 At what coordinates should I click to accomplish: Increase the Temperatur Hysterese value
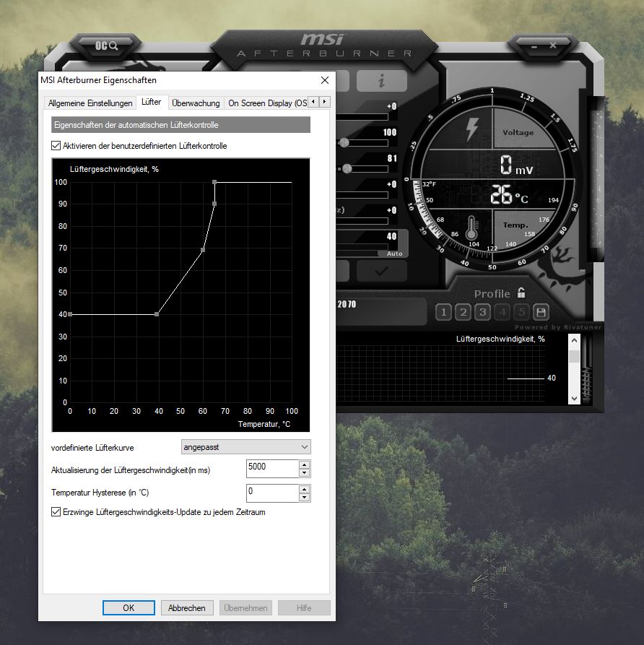(x=305, y=489)
